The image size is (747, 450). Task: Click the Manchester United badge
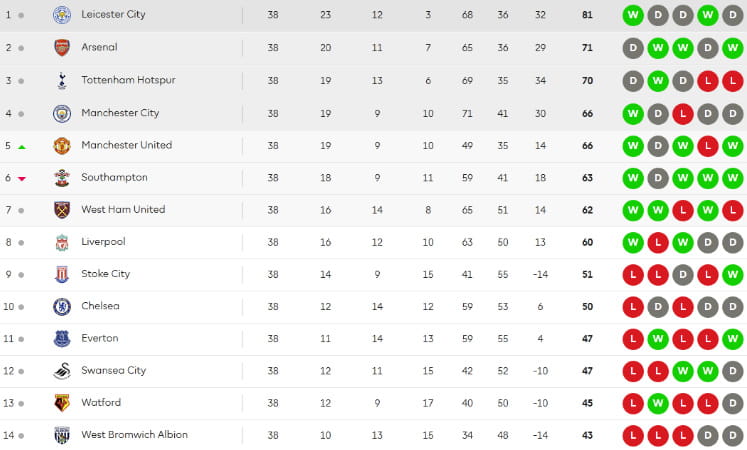tap(62, 146)
